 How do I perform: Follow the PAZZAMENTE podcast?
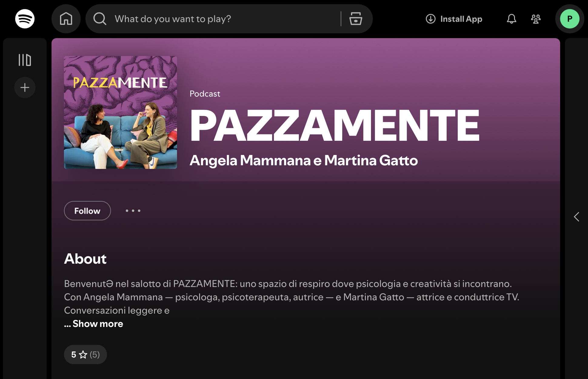(x=87, y=211)
